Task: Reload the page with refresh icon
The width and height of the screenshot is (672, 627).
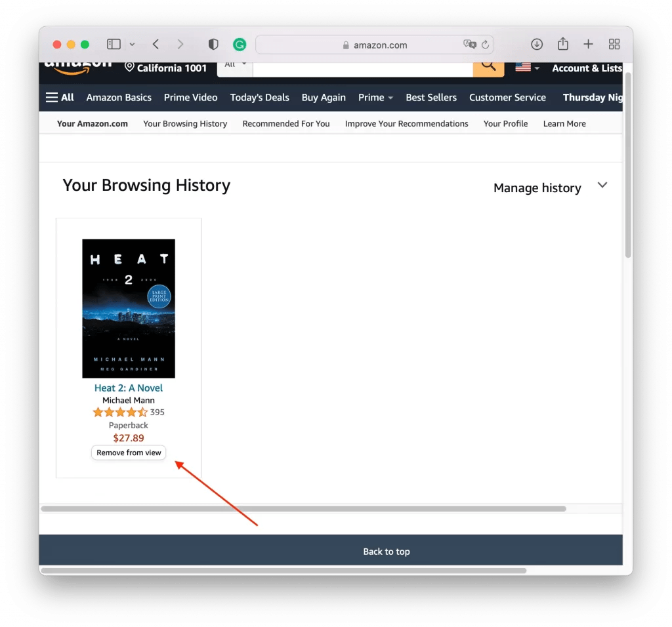Action: [x=485, y=45]
